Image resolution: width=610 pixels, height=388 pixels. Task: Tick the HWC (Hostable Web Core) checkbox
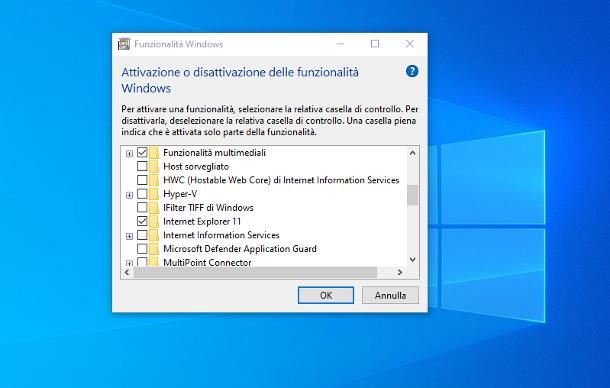pos(142,180)
